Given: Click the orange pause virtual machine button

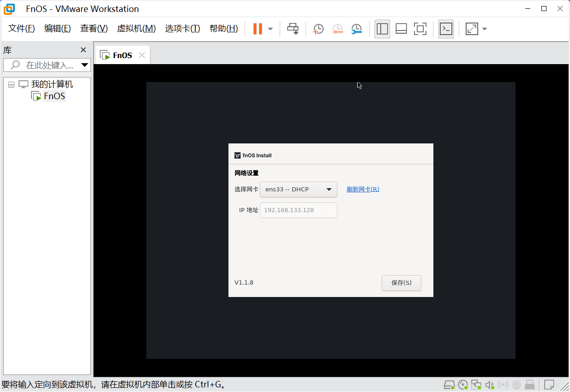Looking at the screenshot, I should click(x=258, y=29).
